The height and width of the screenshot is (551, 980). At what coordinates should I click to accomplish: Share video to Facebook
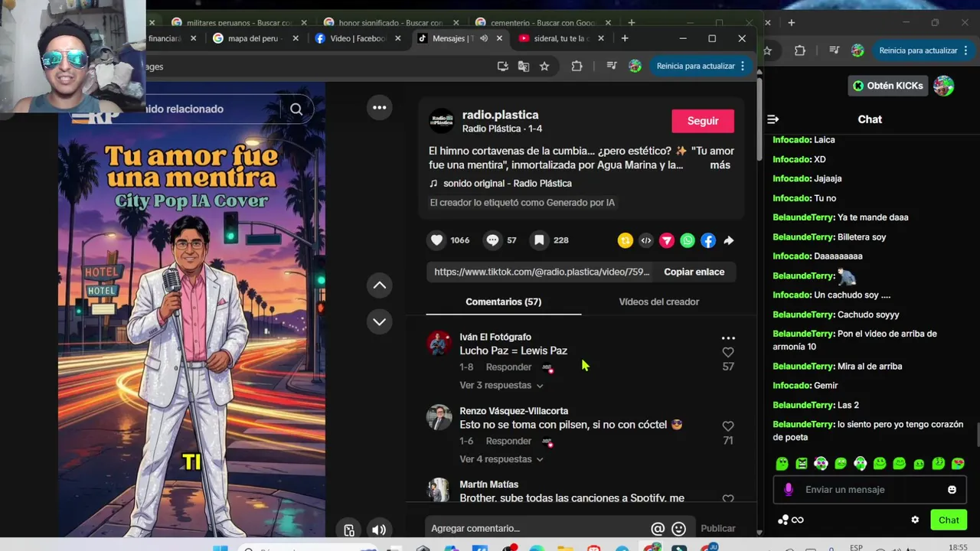tap(708, 240)
